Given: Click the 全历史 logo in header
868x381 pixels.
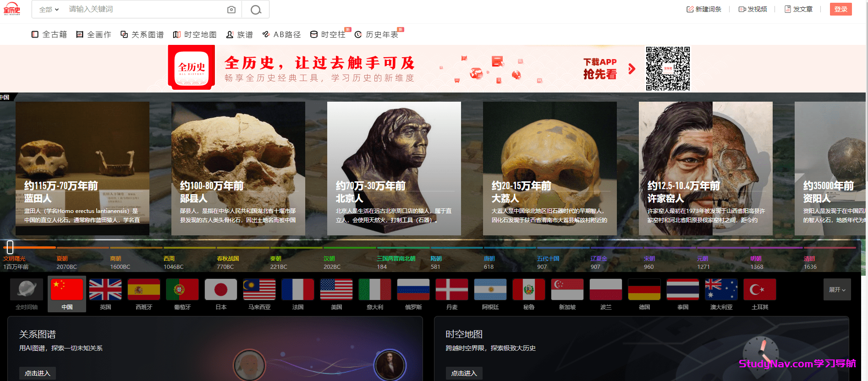Looking at the screenshot, I should pyautogui.click(x=12, y=9).
